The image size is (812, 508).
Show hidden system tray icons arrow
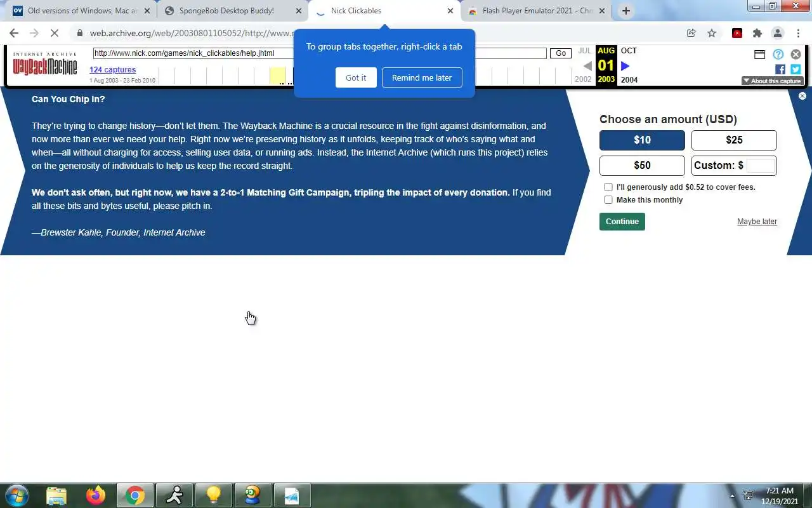pyautogui.click(x=732, y=496)
